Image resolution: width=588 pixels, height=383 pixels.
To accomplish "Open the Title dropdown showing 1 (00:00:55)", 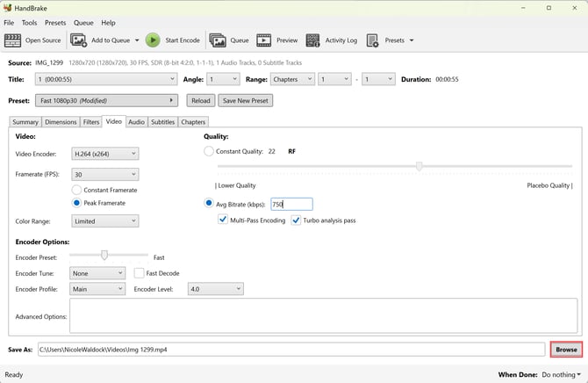I will coord(106,79).
